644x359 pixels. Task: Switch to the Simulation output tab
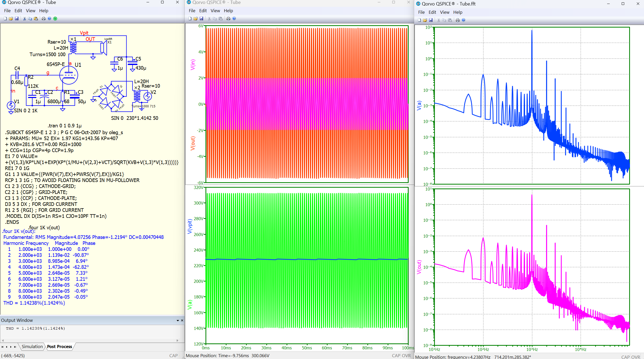click(32, 347)
